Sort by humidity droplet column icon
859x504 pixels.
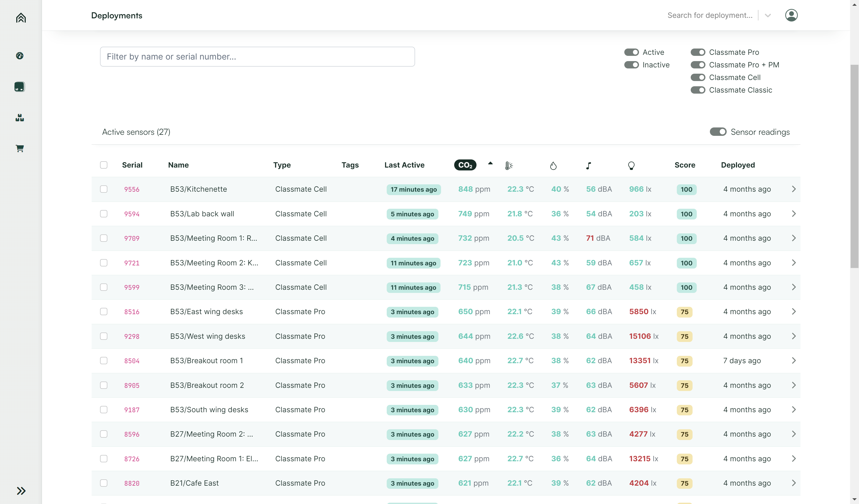(553, 165)
